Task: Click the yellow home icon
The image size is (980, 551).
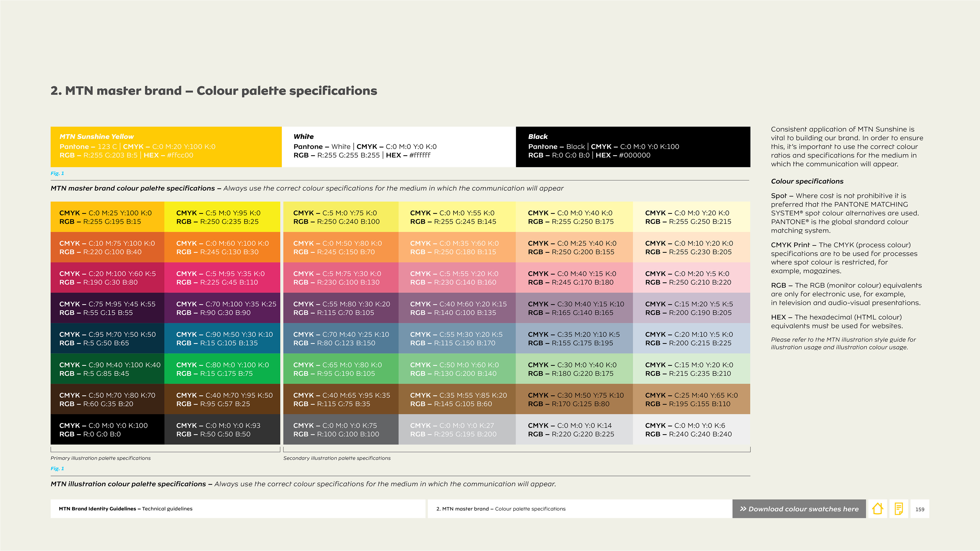Action: point(877,509)
